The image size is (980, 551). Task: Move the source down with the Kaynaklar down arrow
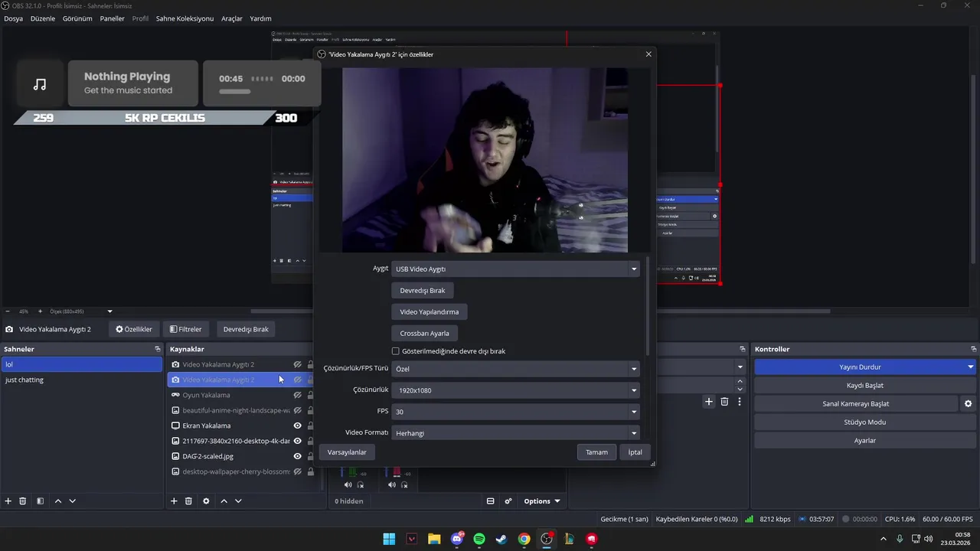point(238,501)
